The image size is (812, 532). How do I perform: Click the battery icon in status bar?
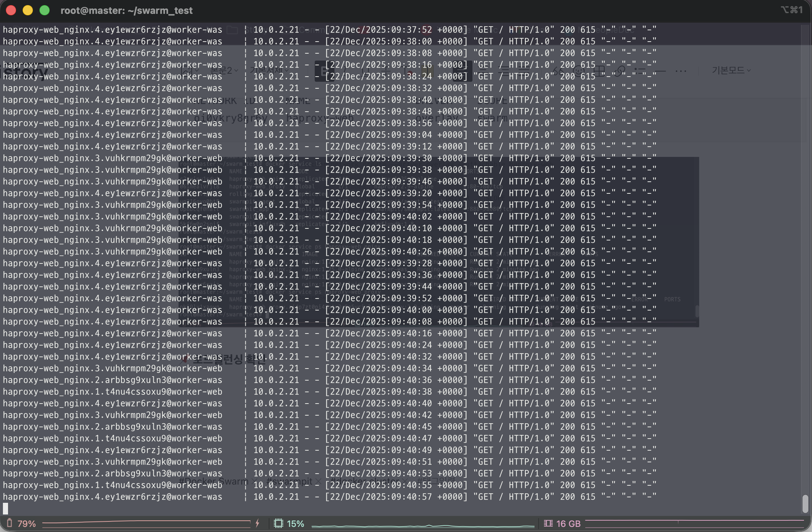(x=9, y=523)
